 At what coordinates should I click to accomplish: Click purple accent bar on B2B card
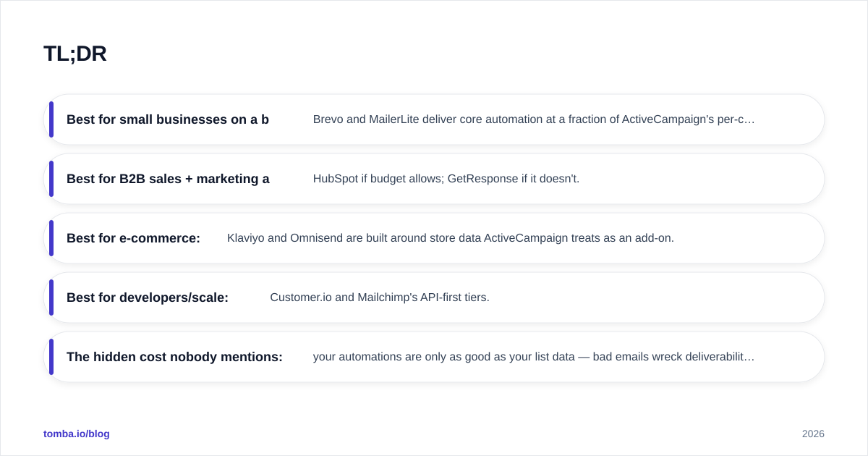click(51, 179)
